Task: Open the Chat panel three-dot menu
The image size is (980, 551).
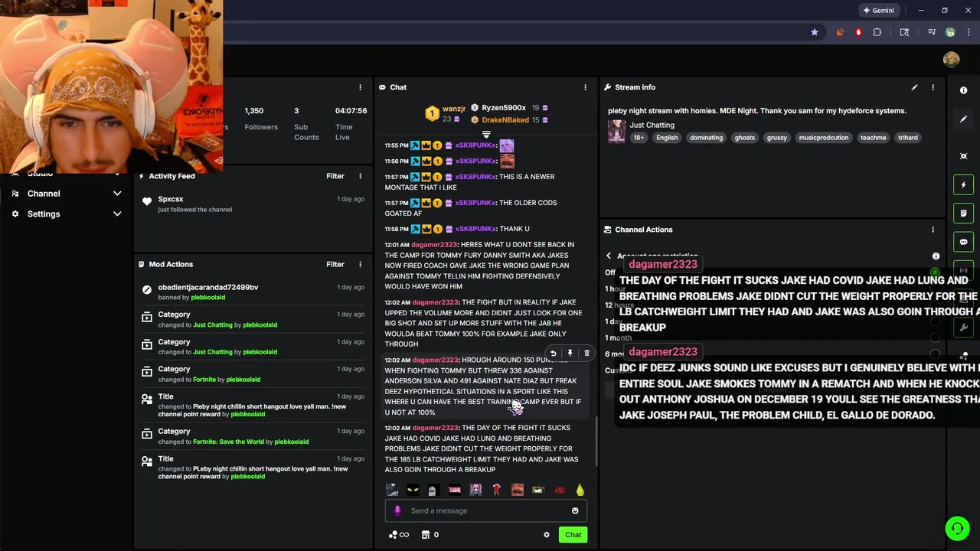Action: (586, 87)
